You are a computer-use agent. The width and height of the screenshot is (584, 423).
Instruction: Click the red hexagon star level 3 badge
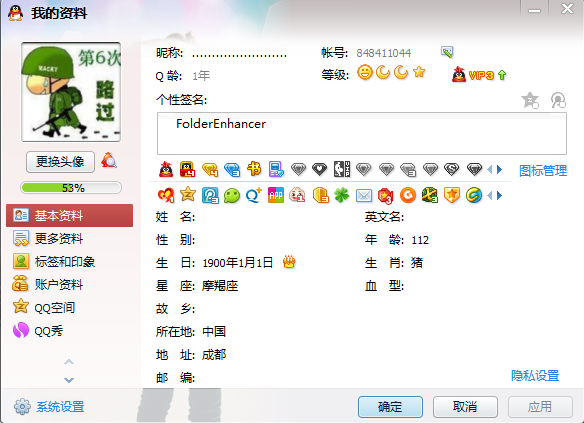385,196
